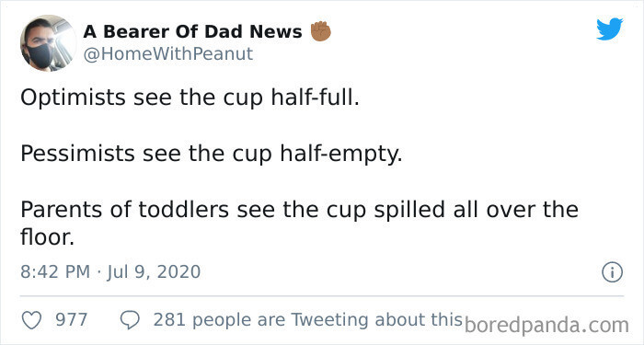Image resolution: width=644 pixels, height=345 pixels.
Task: Click the Optimists see the cup half-full line
Action: (x=190, y=98)
